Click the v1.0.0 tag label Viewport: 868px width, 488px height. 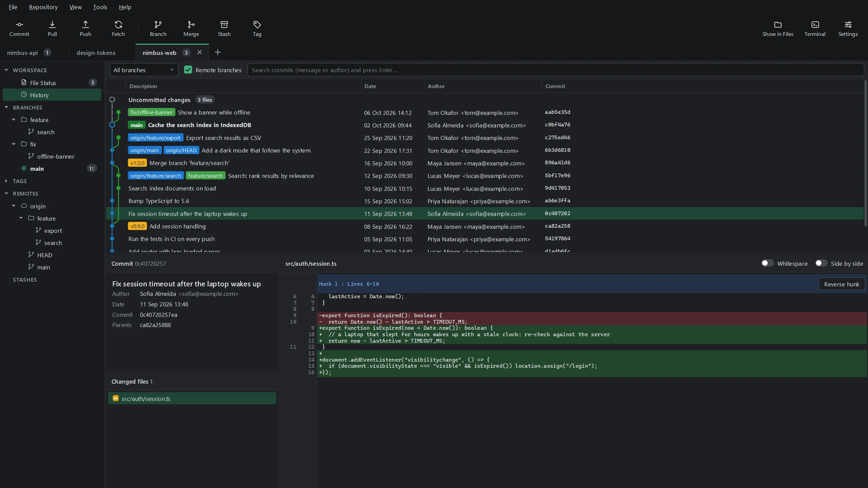click(137, 163)
